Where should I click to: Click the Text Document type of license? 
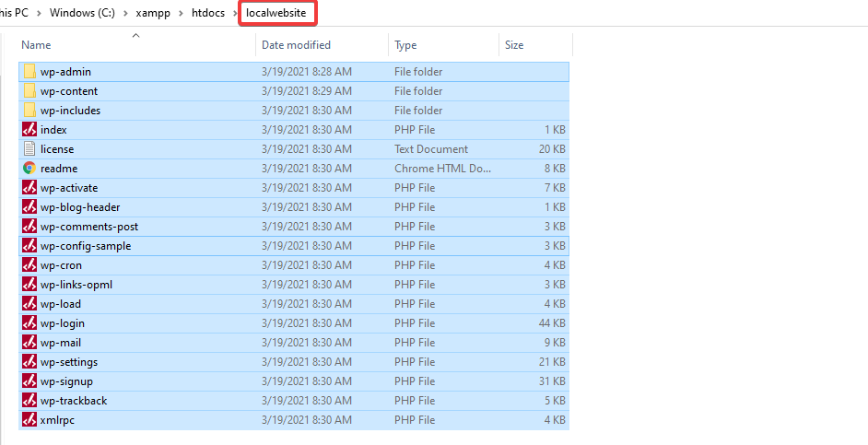point(431,149)
